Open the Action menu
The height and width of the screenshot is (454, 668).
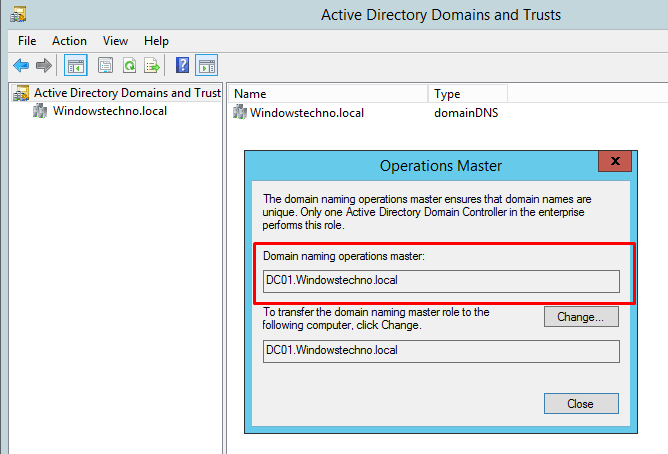coord(69,41)
